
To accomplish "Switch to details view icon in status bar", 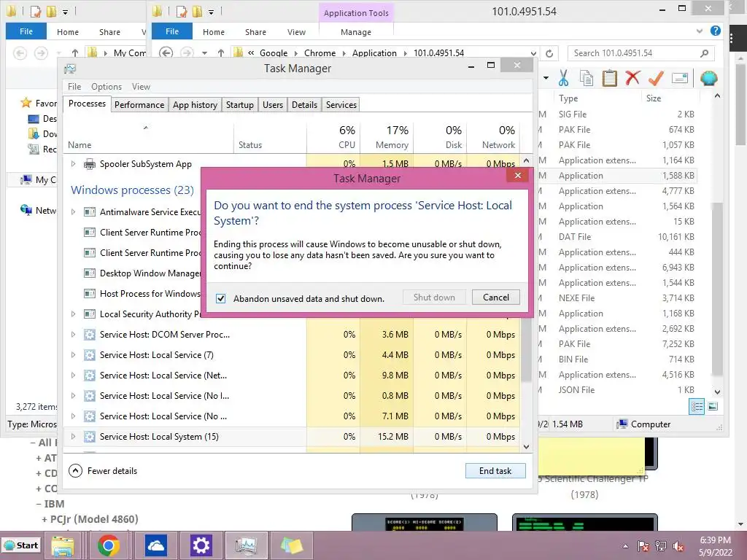I will [x=697, y=407].
